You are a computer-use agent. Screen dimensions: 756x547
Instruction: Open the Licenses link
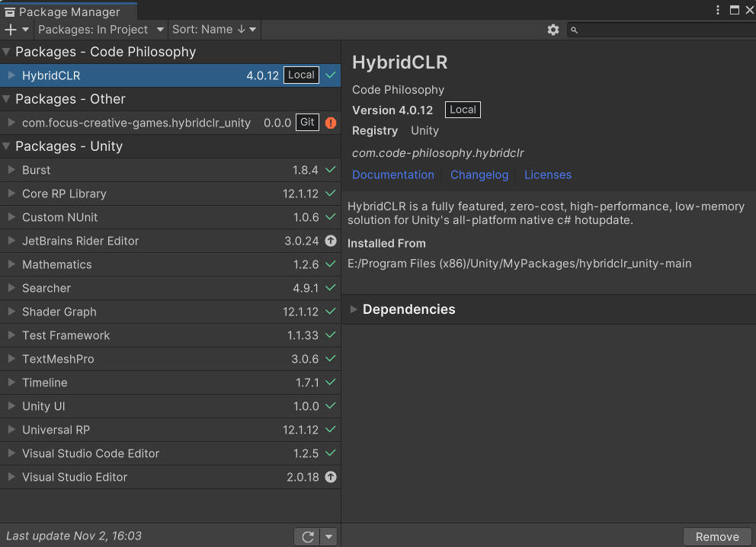coord(548,175)
